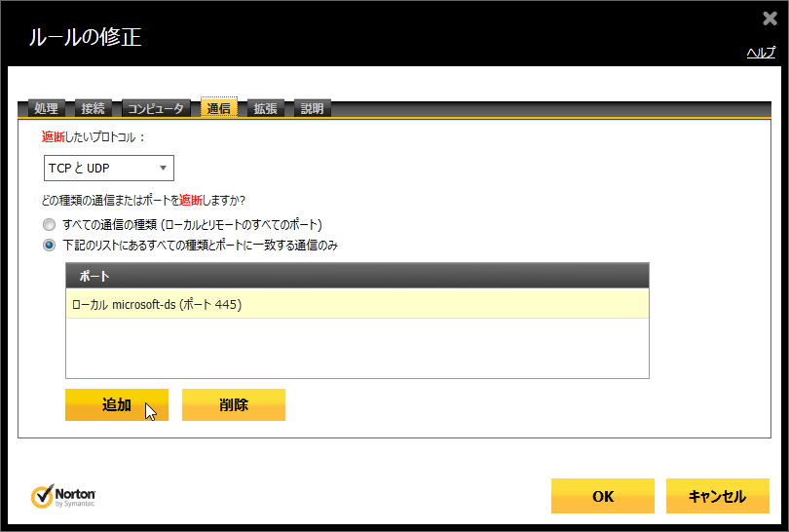
Task: Click the キャンセル button
Action: point(717,496)
